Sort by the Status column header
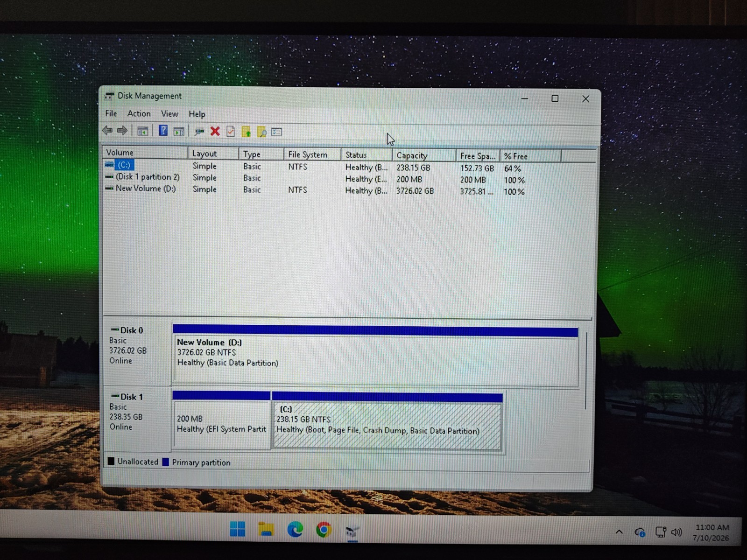Viewport: 747px width, 560px height. 366,155
